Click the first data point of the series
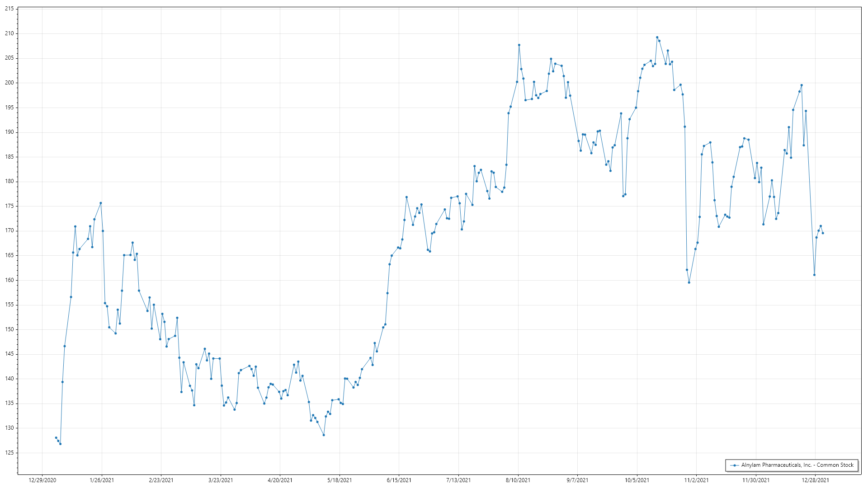This screenshot has width=868, height=488. click(56, 437)
